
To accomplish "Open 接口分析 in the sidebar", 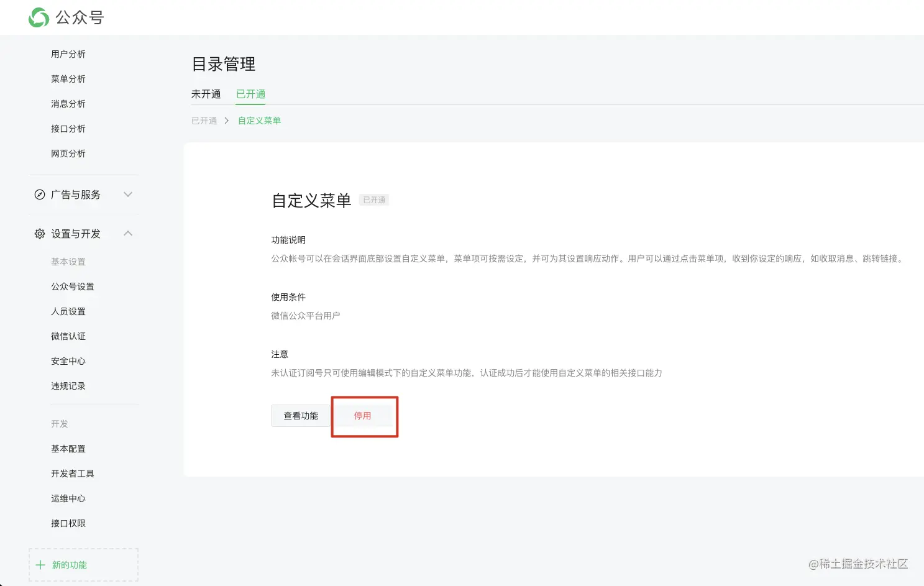I will tap(68, 129).
